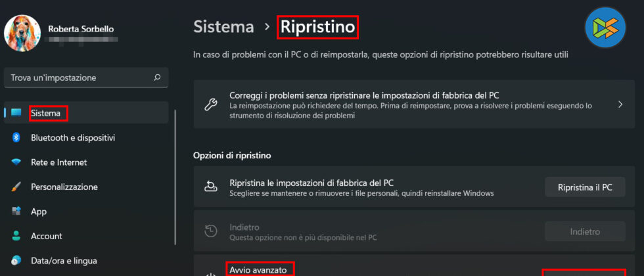Open Bluetooth e dispositivi settings

[x=73, y=138]
